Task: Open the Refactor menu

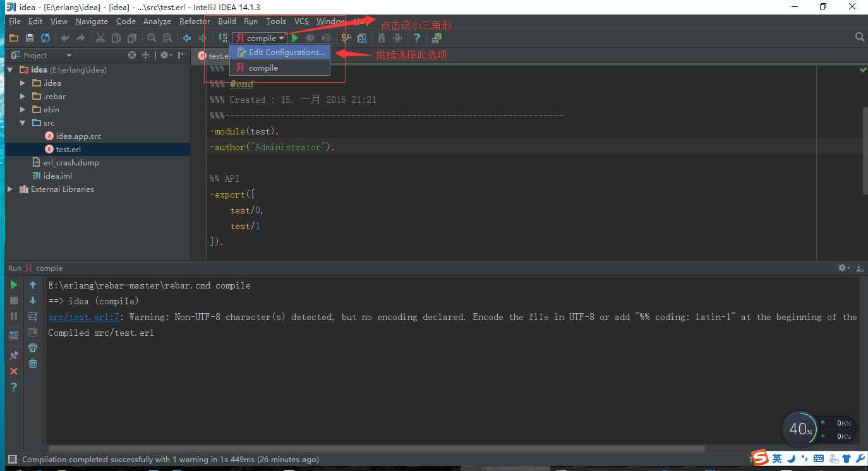Action: [x=195, y=21]
